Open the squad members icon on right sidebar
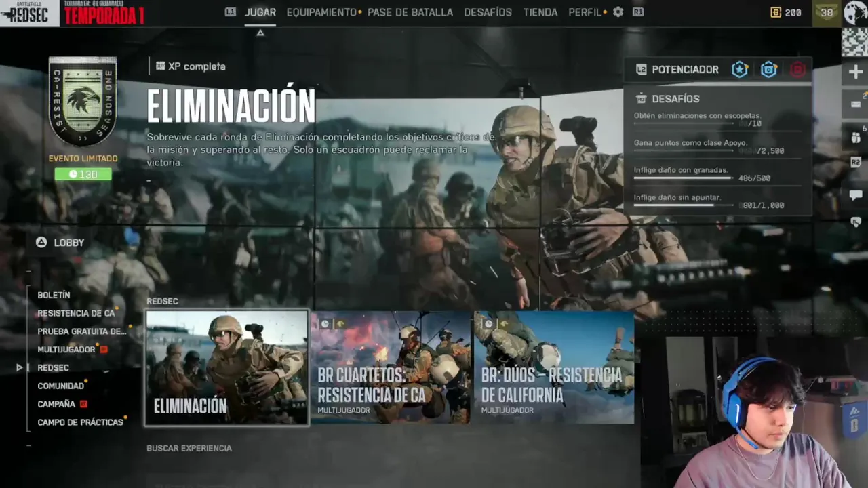 (x=855, y=136)
